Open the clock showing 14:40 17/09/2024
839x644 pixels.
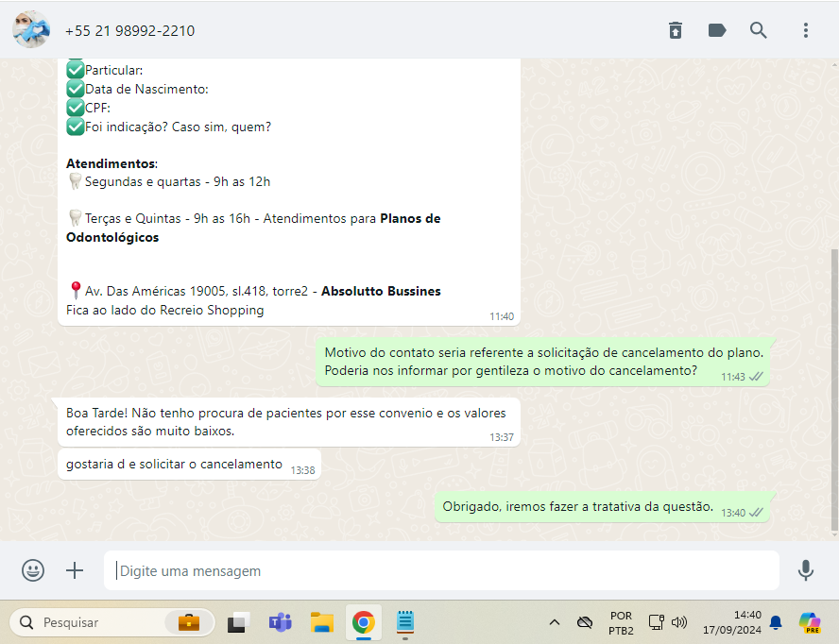[x=731, y=622]
